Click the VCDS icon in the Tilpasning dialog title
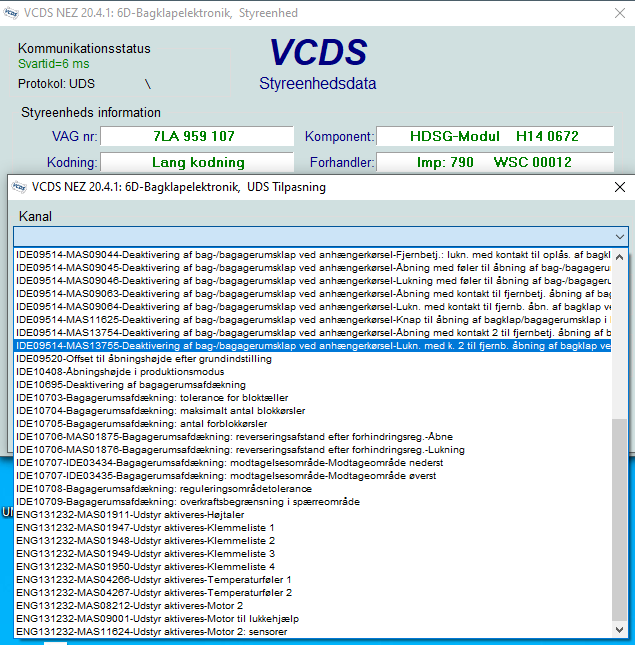The width and height of the screenshot is (635, 645). (x=19, y=186)
